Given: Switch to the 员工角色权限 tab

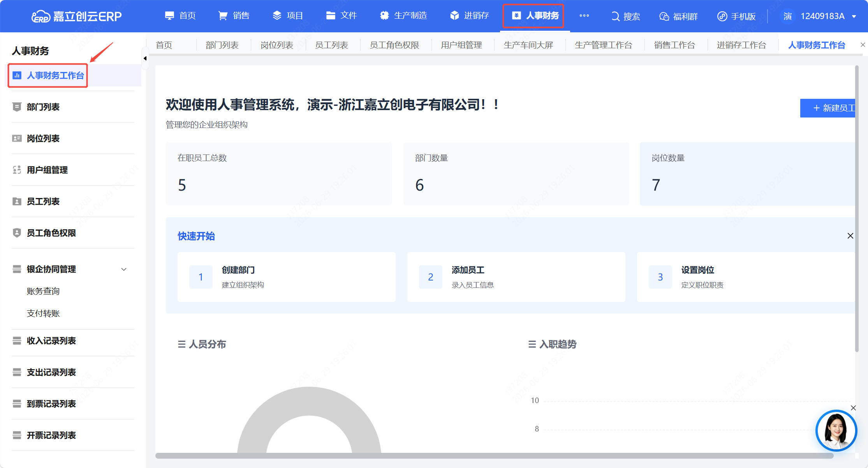Looking at the screenshot, I should pos(394,45).
